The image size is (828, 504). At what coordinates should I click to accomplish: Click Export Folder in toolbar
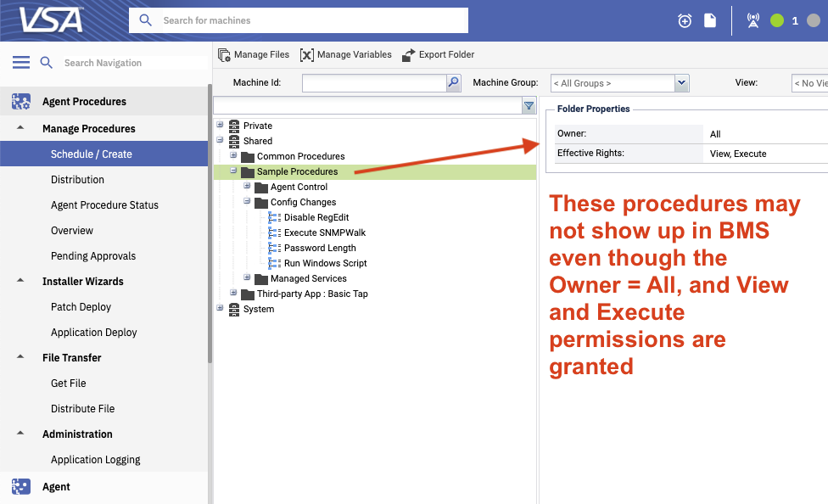click(x=439, y=54)
